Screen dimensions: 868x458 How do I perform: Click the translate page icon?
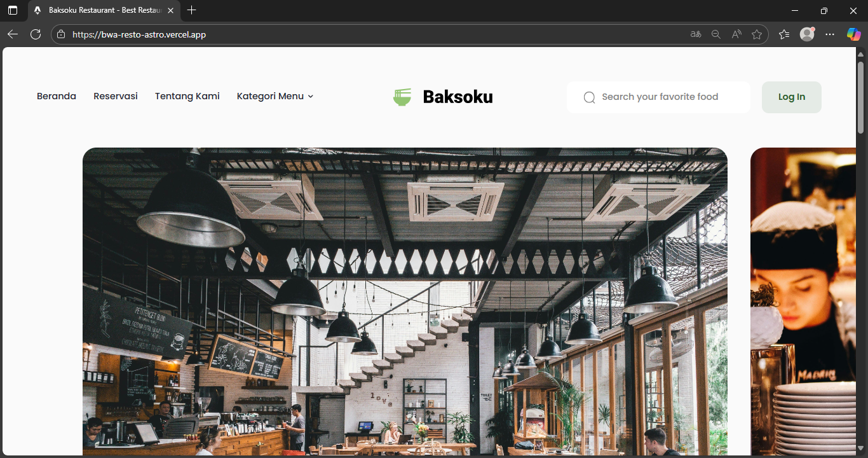pyautogui.click(x=696, y=34)
